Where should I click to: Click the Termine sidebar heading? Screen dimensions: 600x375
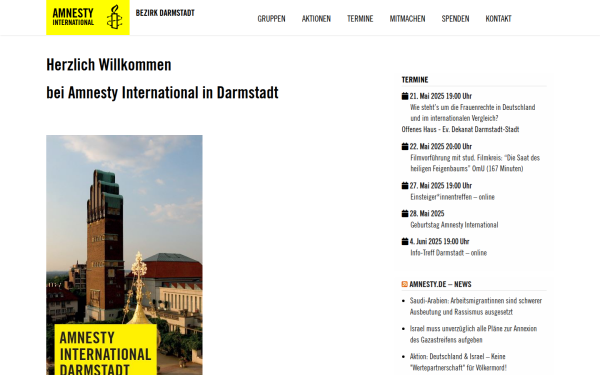(x=415, y=80)
